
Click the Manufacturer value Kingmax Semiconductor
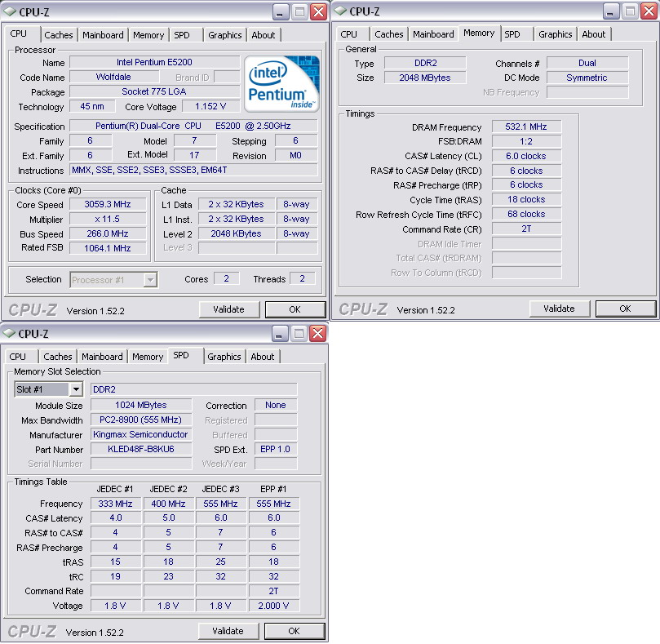tap(141, 434)
